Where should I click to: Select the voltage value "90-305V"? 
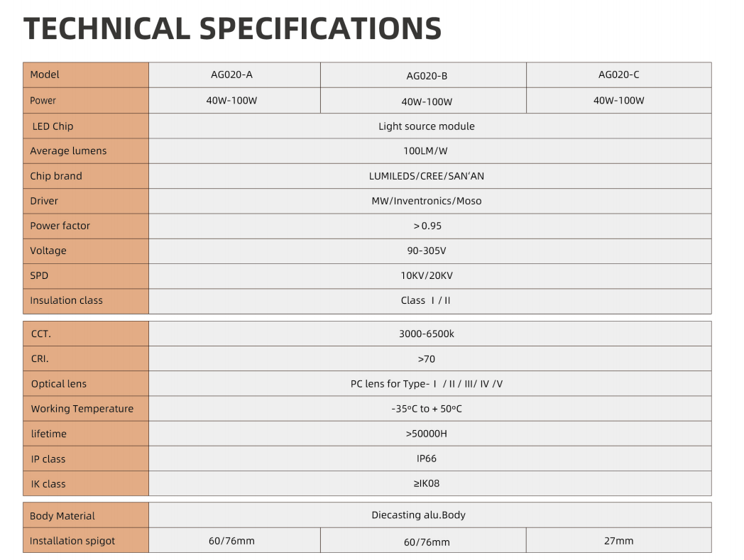click(427, 251)
